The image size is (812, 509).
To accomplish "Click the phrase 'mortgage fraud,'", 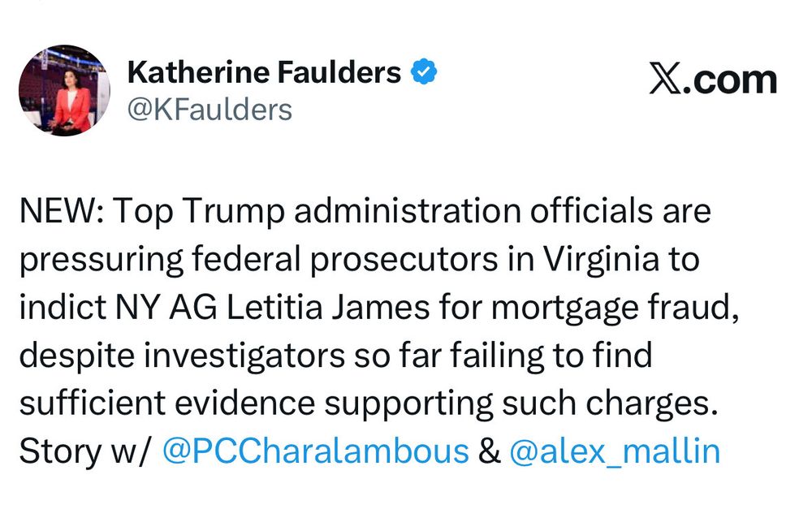I will [x=615, y=308].
